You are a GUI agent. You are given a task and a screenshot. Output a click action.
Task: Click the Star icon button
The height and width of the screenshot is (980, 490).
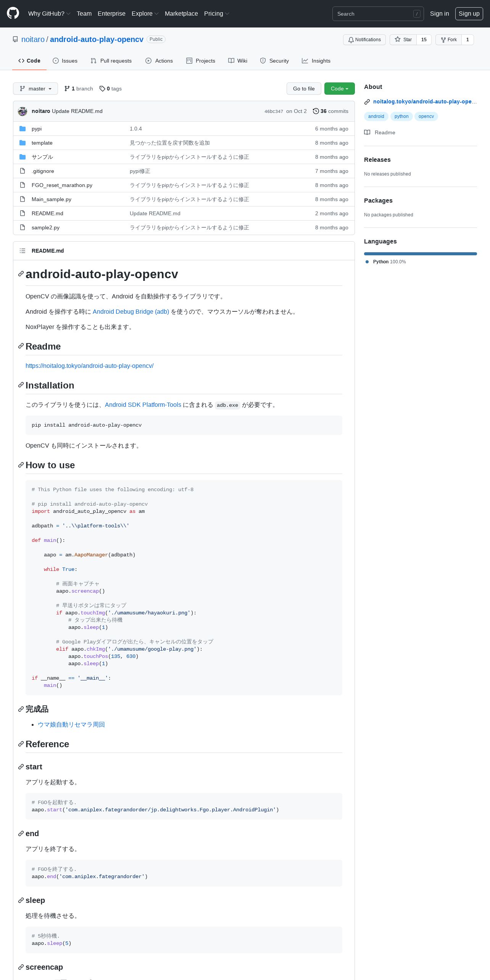coord(403,40)
